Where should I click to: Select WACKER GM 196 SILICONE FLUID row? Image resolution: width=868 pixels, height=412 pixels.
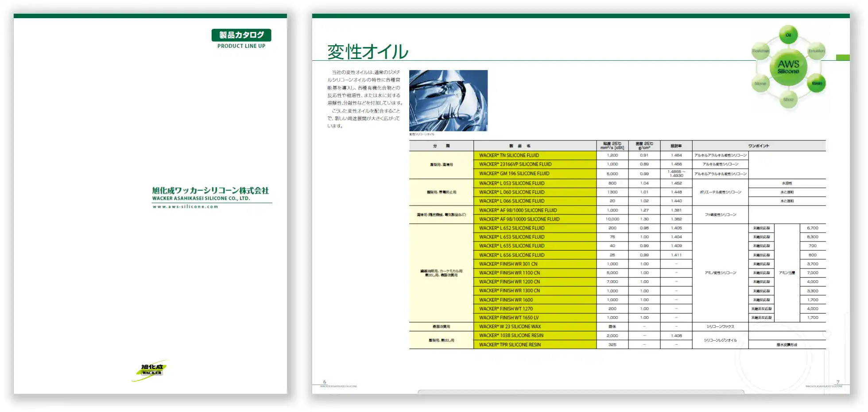click(535, 174)
